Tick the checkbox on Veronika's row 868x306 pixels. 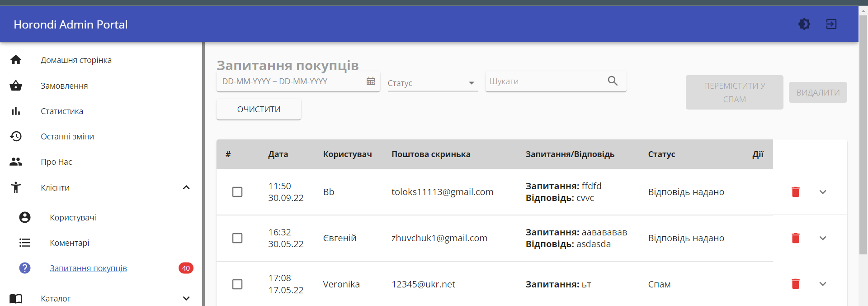pos(237,284)
